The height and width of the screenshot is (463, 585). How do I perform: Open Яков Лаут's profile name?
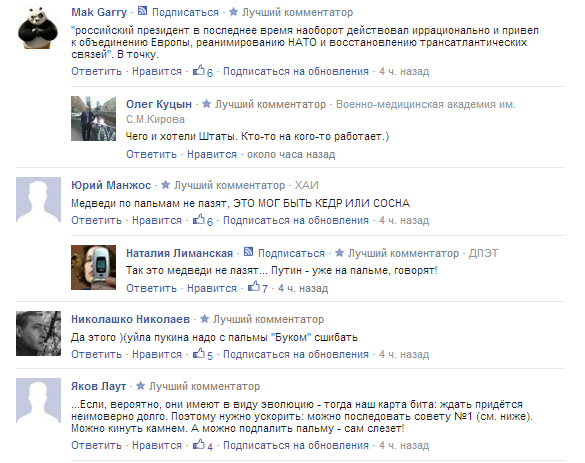[98, 386]
